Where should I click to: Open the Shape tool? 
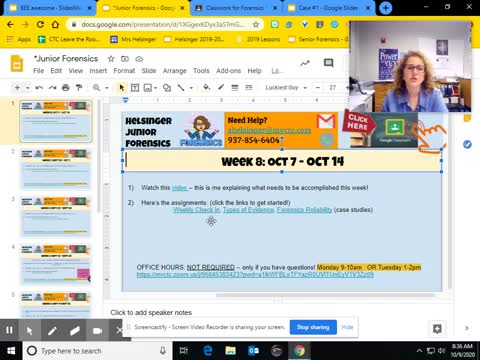pyautogui.click(x=167, y=88)
